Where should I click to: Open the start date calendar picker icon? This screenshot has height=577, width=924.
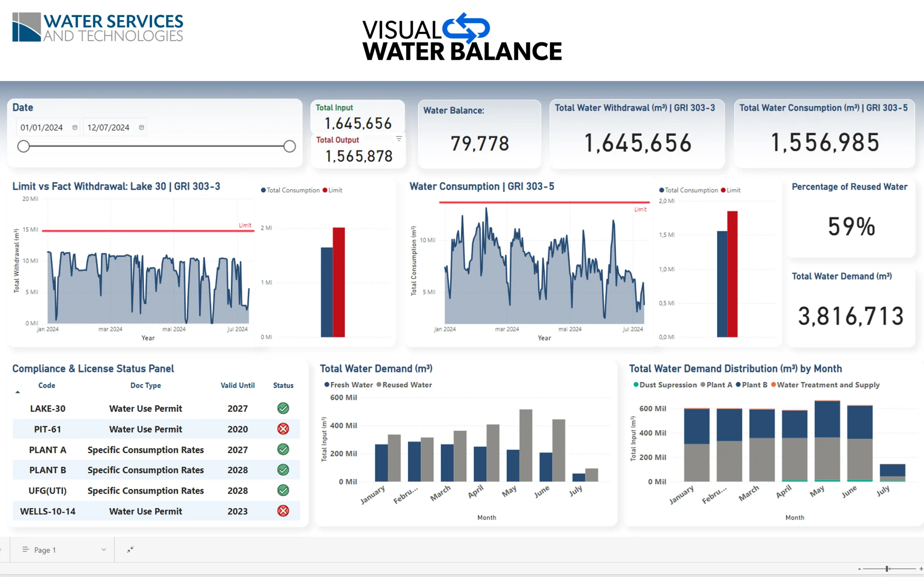point(75,127)
